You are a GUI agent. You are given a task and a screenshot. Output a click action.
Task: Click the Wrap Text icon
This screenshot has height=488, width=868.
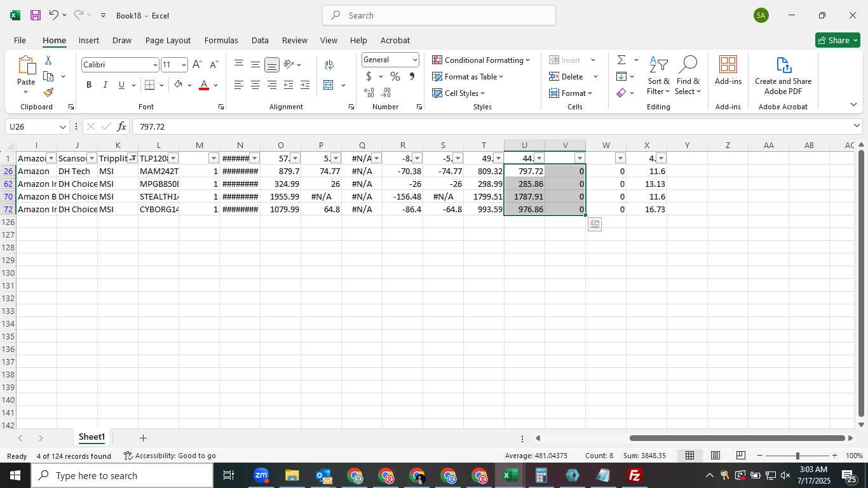[329, 65]
